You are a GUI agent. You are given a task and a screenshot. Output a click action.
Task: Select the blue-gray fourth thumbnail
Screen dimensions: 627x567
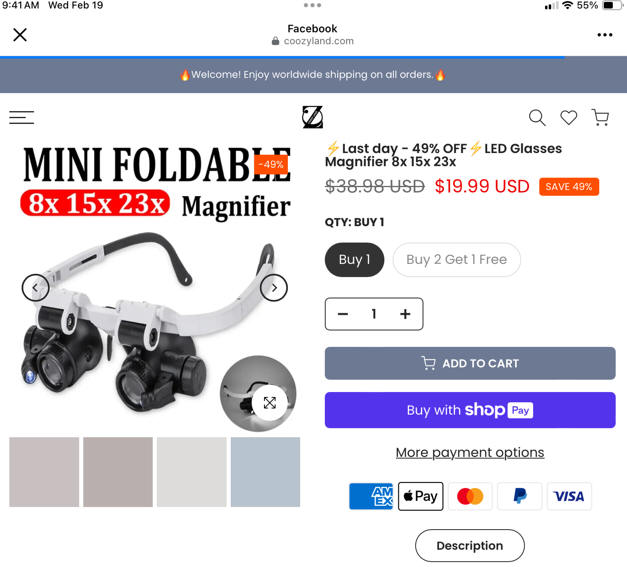pyautogui.click(x=265, y=472)
